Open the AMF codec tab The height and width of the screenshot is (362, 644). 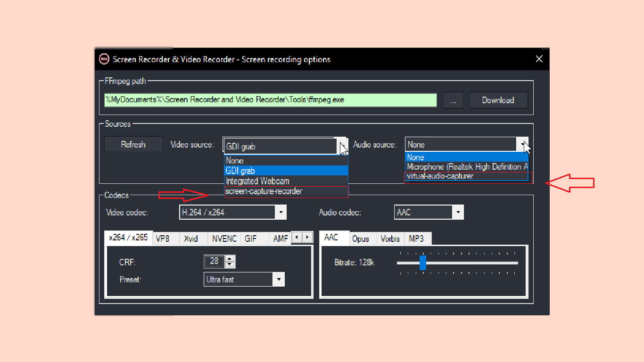(x=281, y=239)
